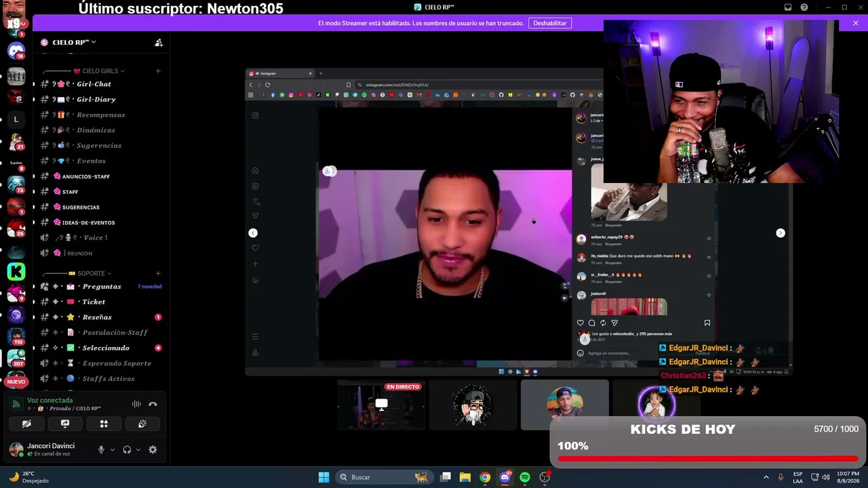Viewport: 868px width, 488px height.
Task: Open Discord user settings gear
Action: coord(153,449)
